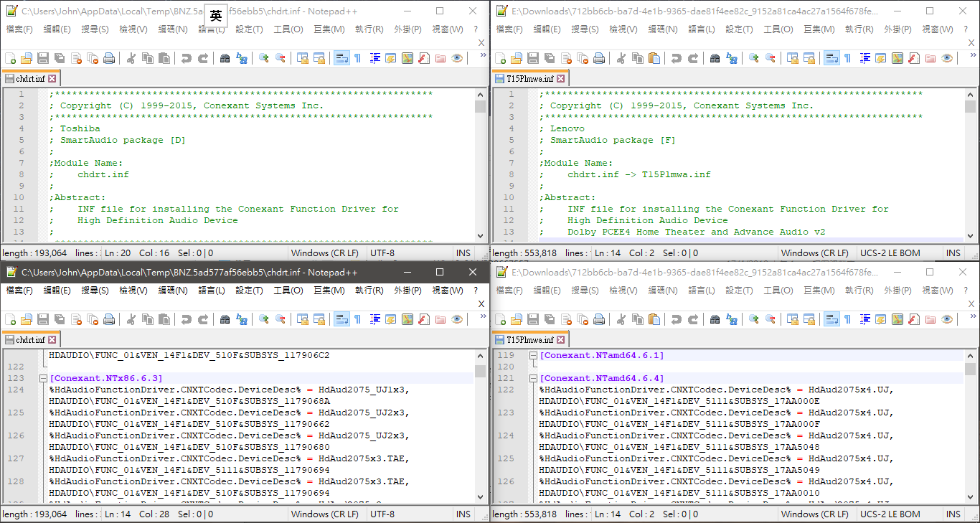The height and width of the screenshot is (523, 980).
Task: Open Folder as Workspace icon in bottom-left window
Action: pos(440,319)
